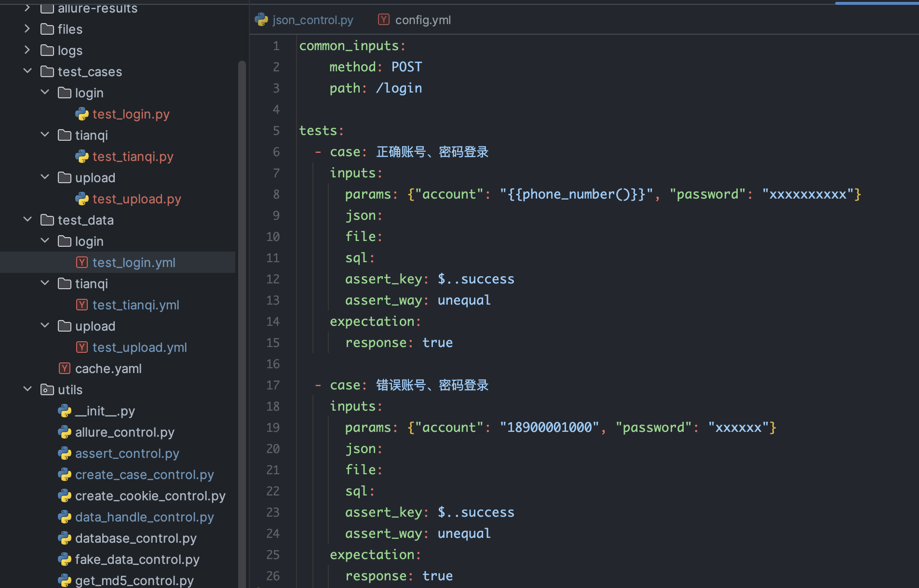Collapse the utils folder chevron
The width and height of the screenshot is (919, 588).
click(27, 389)
